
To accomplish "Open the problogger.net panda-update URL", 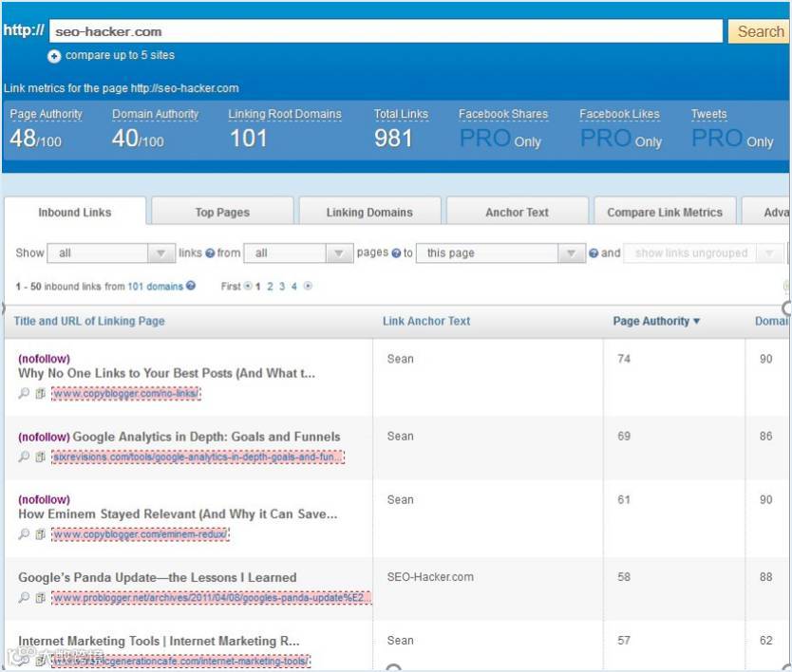I will (212, 598).
